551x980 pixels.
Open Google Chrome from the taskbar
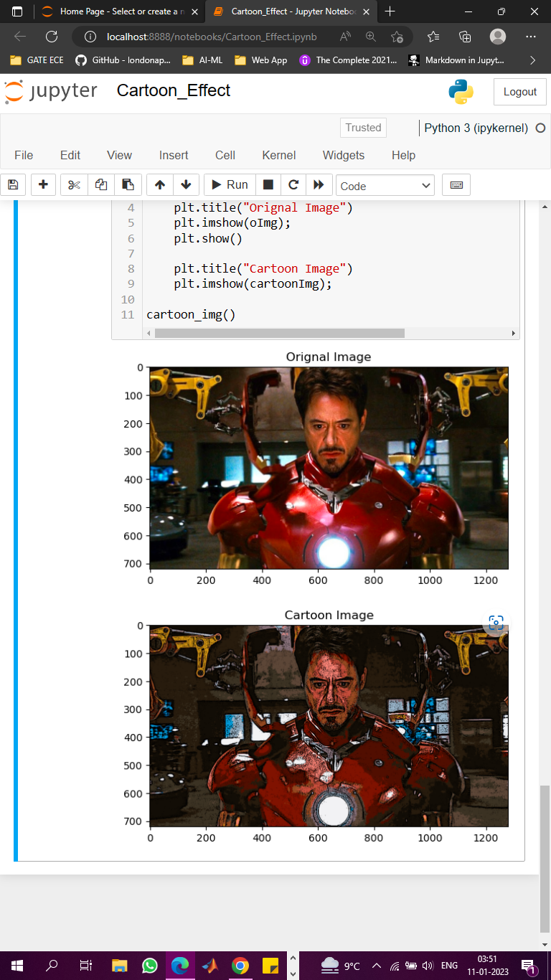click(240, 966)
